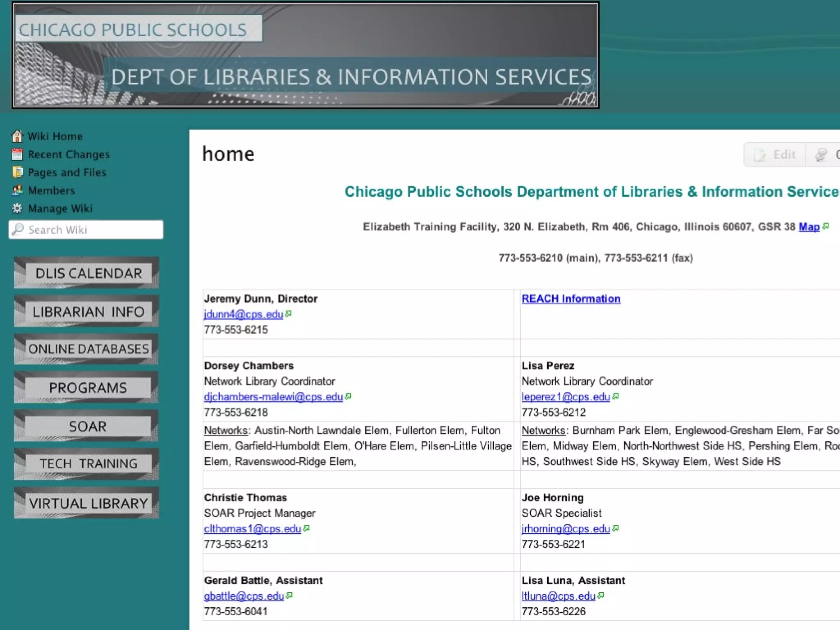The width and height of the screenshot is (840, 630).
Task: Email Joe Horning at jrhorning@cps.edu
Action: (566, 529)
